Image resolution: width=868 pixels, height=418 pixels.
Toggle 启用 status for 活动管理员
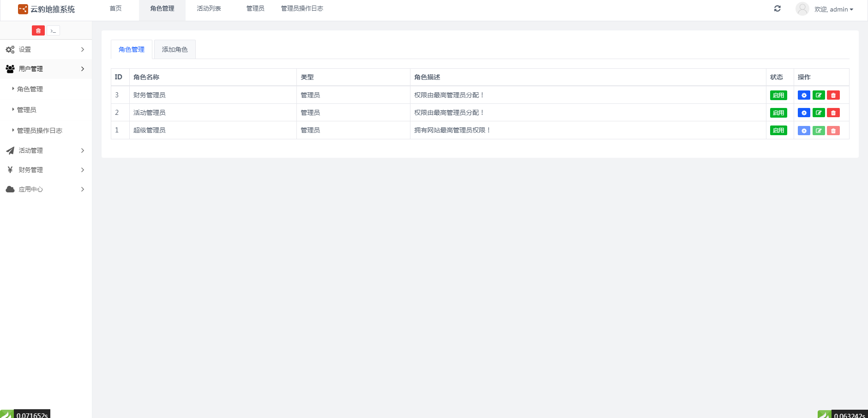pos(778,113)
